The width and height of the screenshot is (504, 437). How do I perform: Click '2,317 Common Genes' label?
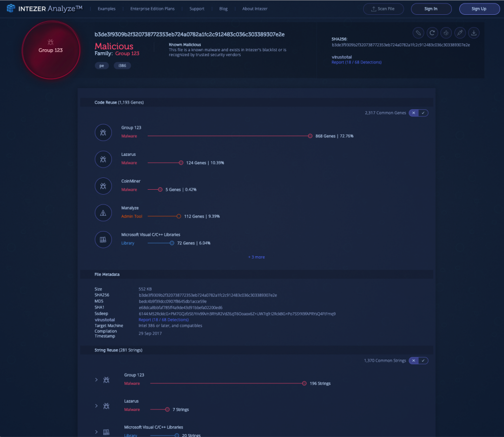[x=385, y=113]
